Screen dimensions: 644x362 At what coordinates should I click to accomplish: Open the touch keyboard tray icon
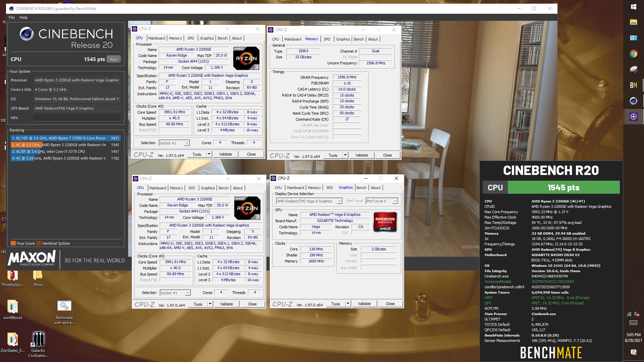pos(633,323)
